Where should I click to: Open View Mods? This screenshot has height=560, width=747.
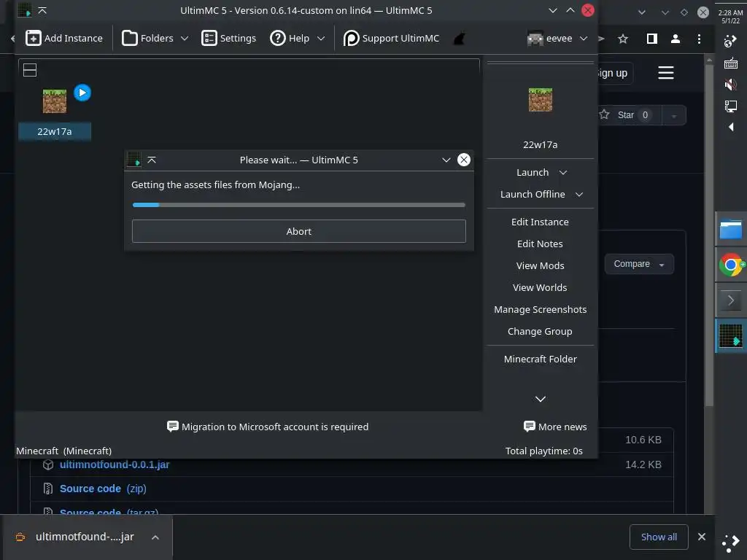541,265
